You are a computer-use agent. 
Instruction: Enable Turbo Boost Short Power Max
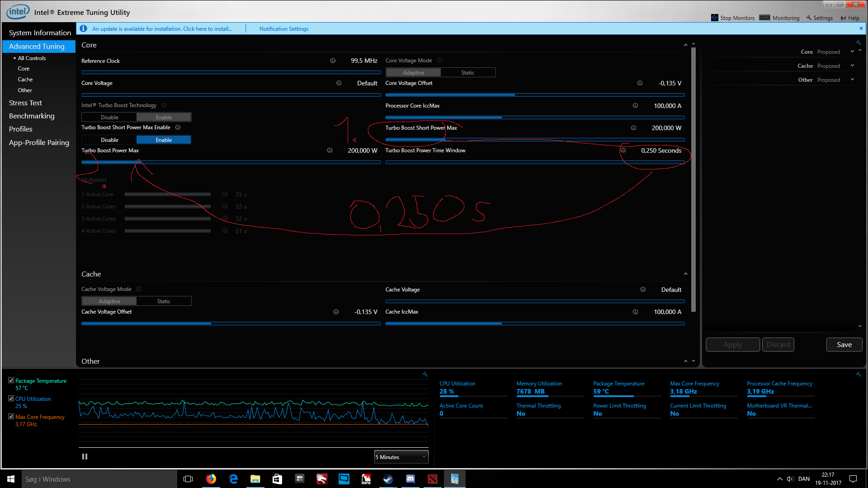pos(164,140)
